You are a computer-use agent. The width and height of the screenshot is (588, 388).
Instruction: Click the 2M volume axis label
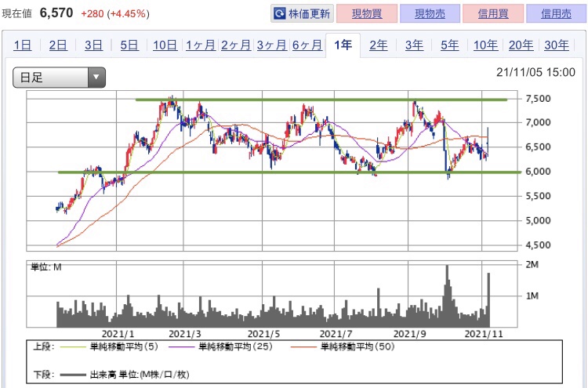click(532, 265)
